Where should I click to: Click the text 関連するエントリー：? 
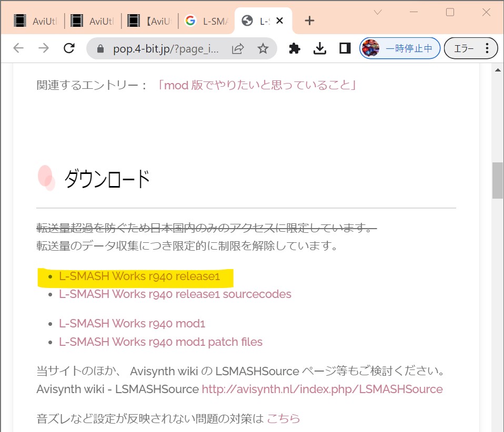(x=92, y=85)
